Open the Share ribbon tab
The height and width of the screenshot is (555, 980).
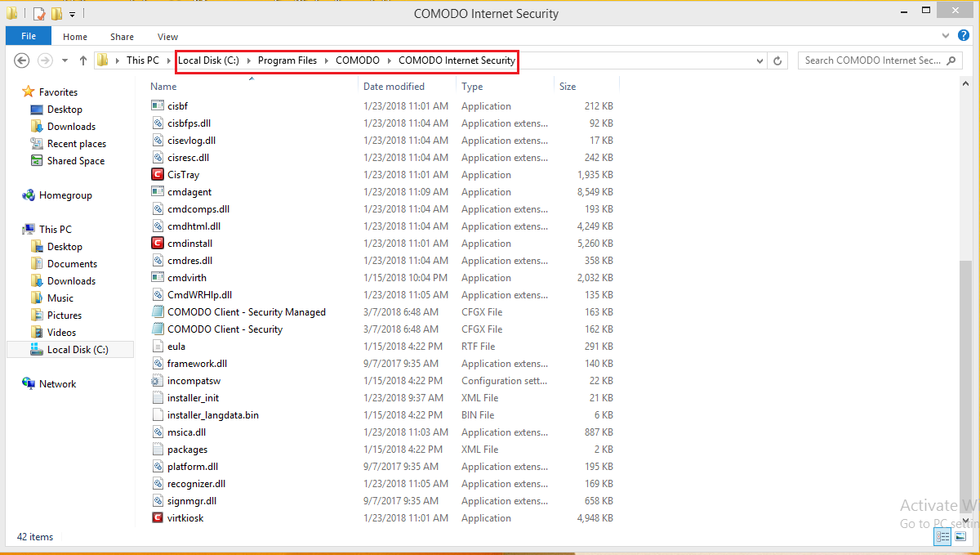(122, 37)
